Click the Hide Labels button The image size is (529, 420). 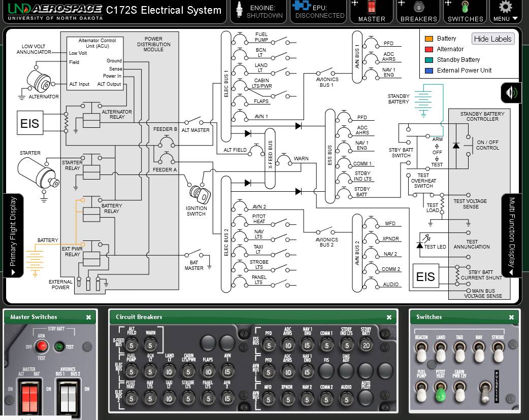pos(492,39)
